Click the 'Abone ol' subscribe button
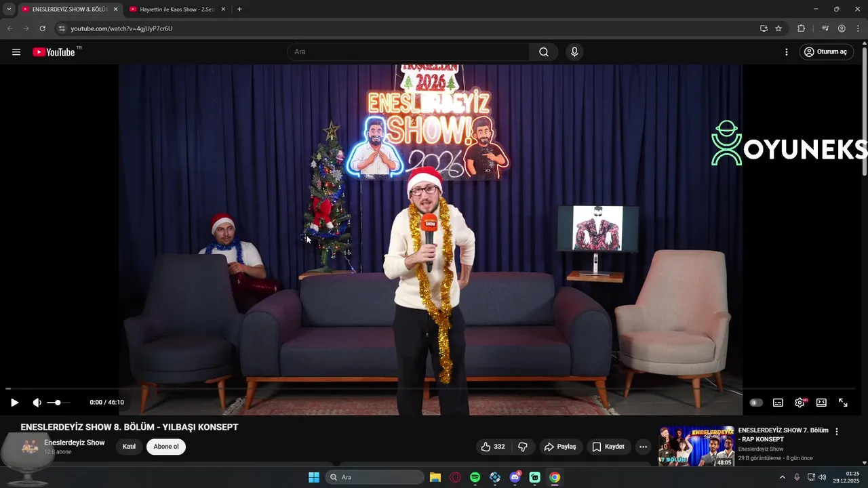This screenshot has width=868, height=488. point(166,447)
